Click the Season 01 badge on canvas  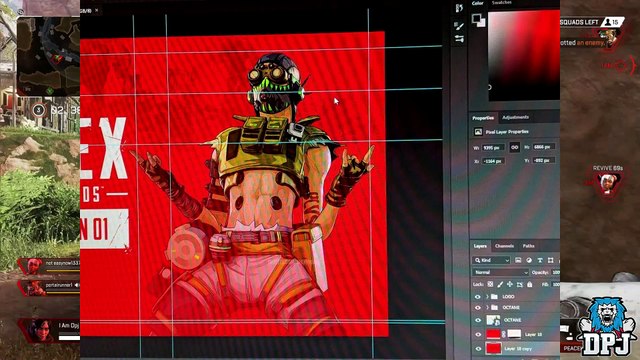104,229
